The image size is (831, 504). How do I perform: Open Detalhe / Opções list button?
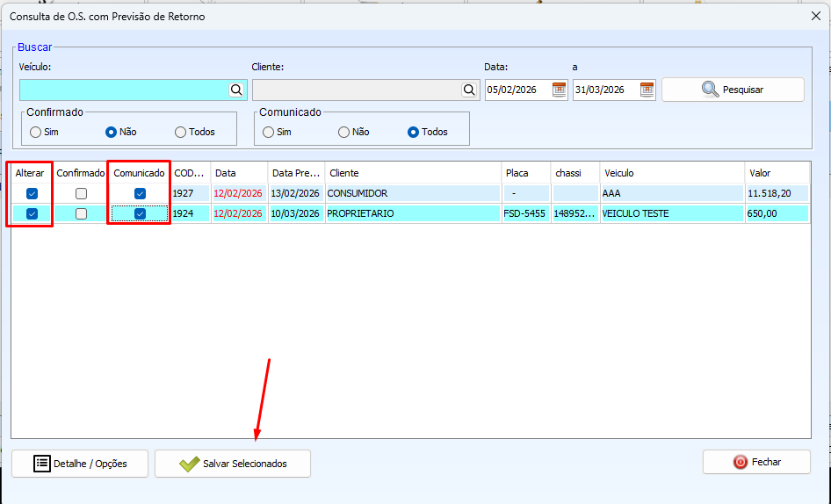[80, 464]
